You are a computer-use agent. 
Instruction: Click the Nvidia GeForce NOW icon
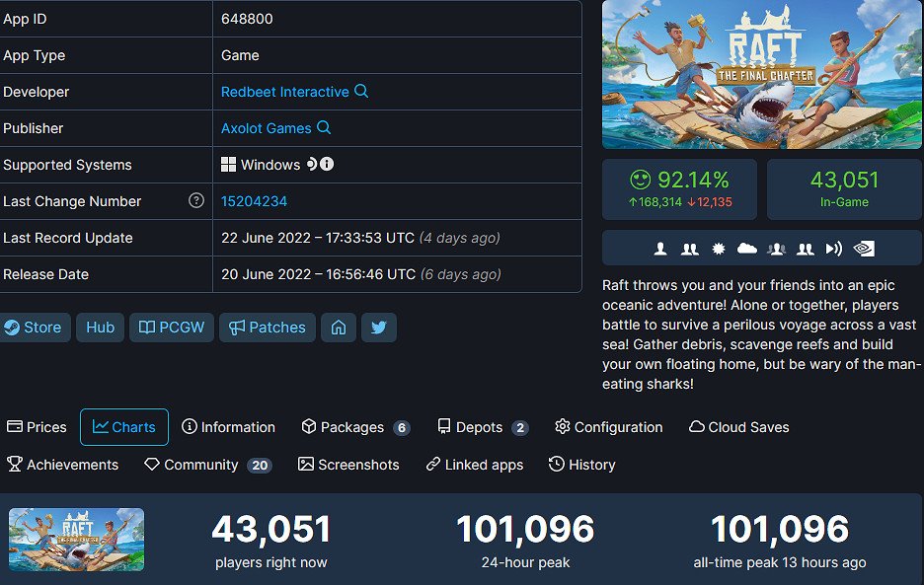click(864, 249)
